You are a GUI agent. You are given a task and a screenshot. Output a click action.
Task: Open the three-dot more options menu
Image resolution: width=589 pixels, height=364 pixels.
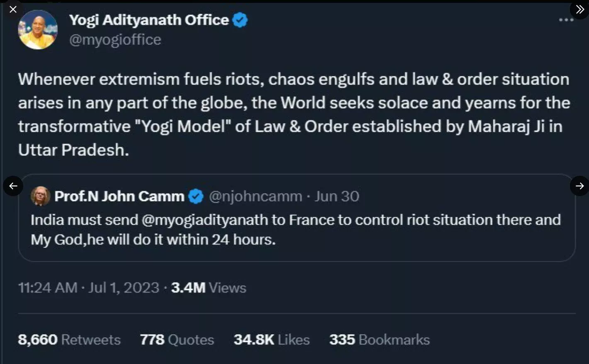coord(566,20)
